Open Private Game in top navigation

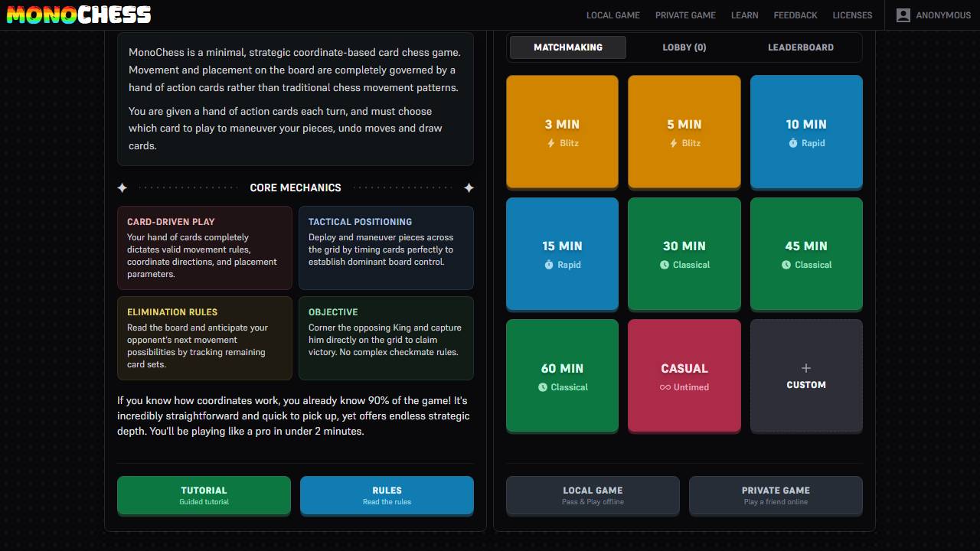685,15
